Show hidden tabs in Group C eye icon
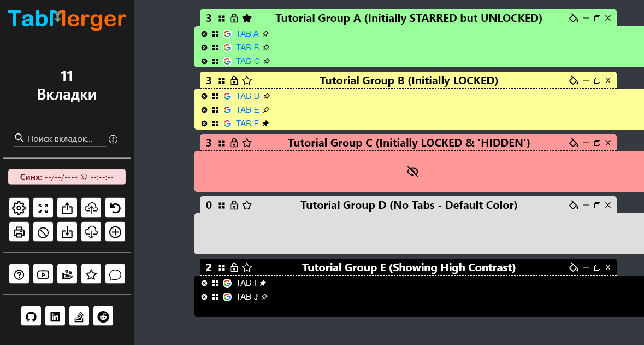 [x=413, y=172]
